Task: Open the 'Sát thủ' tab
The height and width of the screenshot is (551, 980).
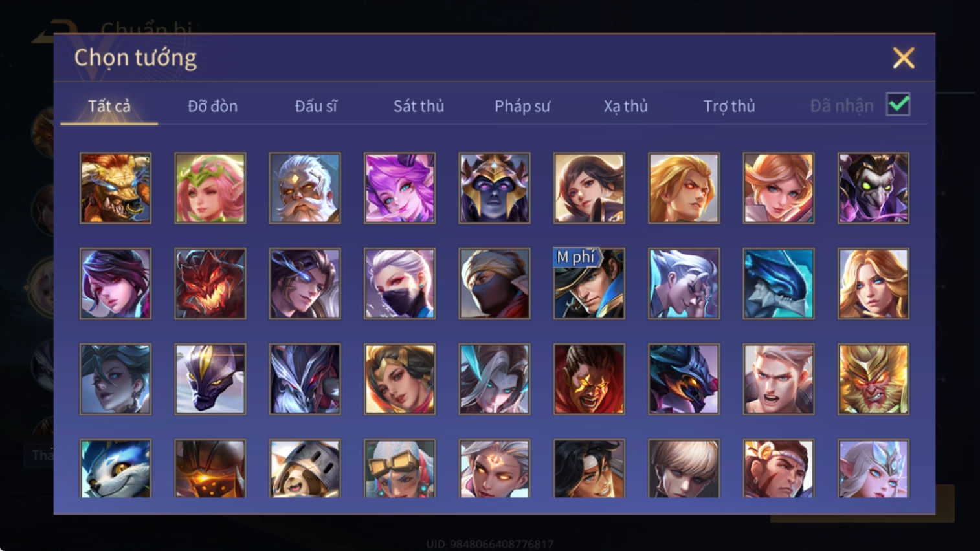Action: [419, 106]
